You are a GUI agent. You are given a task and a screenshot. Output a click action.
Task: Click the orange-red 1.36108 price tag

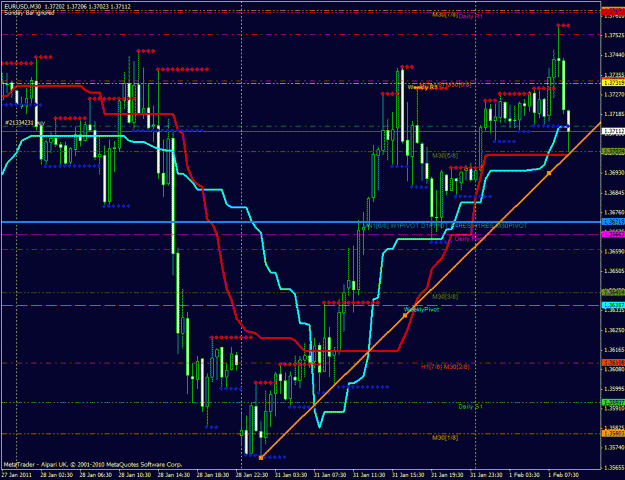(613, 363)
